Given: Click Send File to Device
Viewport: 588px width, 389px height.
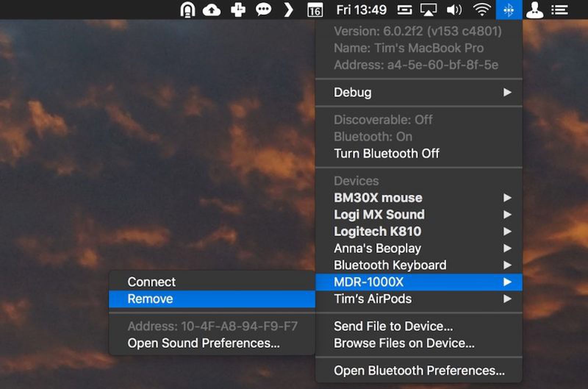Looking at the screenshot, I should point(393,326).
